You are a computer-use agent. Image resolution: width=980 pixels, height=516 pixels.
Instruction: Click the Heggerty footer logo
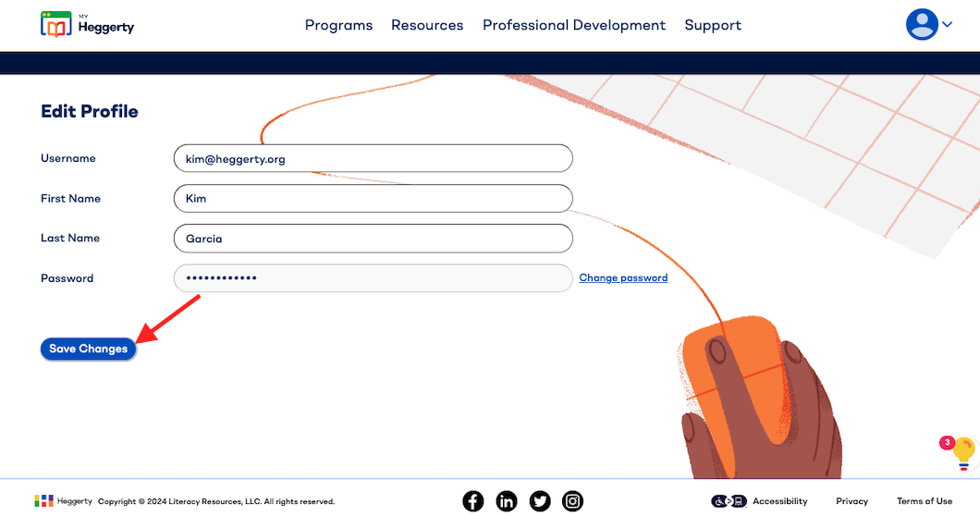[x=63, y=501]
